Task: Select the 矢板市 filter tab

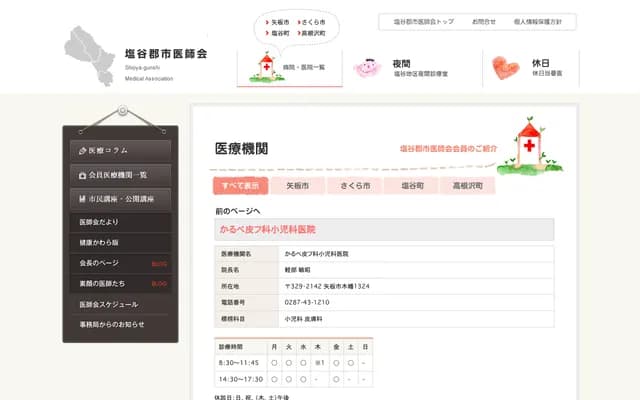Action: 298,186
